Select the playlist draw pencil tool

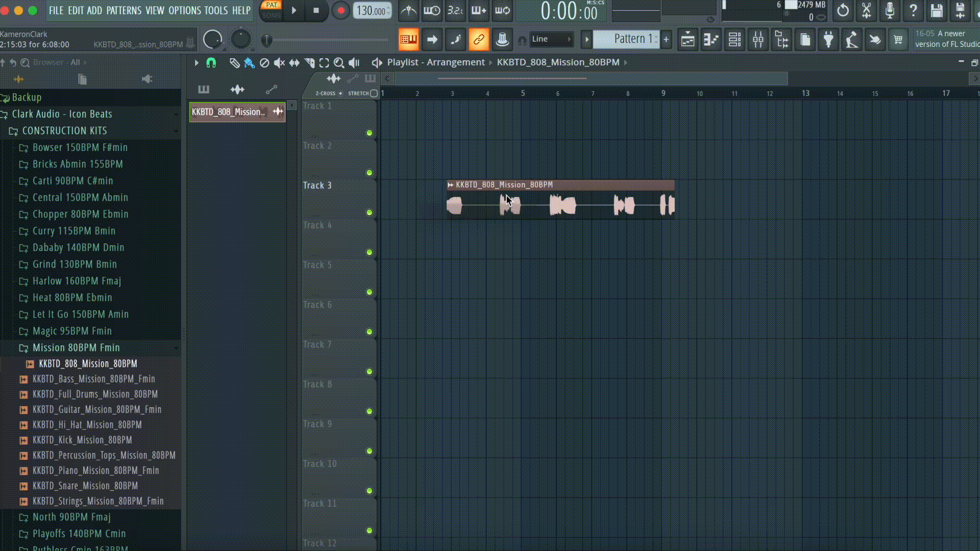click(x=234, y=63)
